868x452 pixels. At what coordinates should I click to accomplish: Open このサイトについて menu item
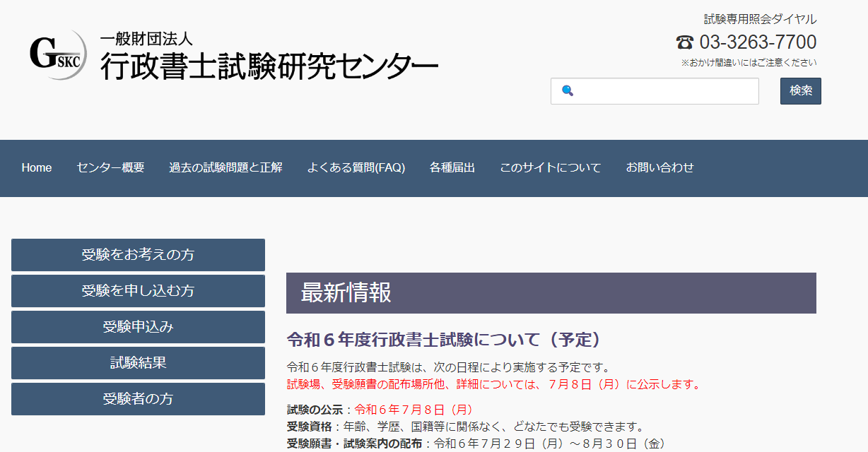coord(551,168)
